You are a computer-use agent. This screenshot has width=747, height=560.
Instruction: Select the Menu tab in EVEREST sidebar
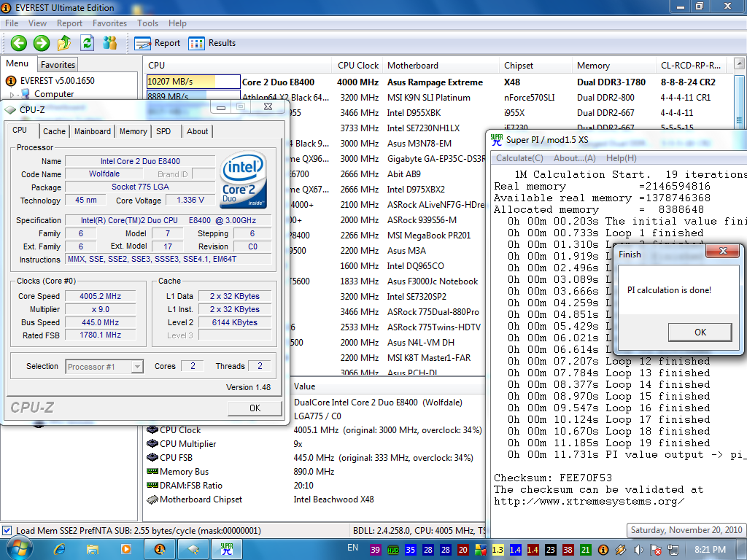(x=18, y=64)
